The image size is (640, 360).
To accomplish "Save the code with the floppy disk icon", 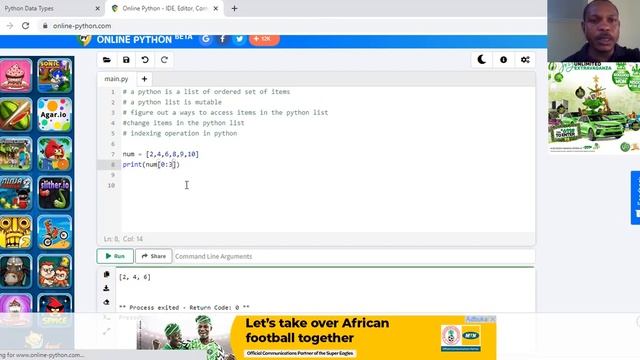I will tap(126, 60).
